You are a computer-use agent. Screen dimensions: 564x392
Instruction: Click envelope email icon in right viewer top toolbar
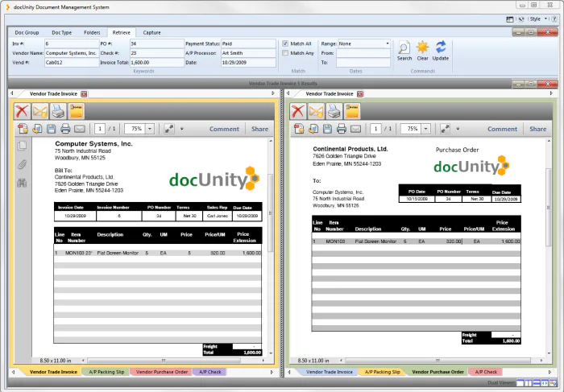click(x=316, y=111)
